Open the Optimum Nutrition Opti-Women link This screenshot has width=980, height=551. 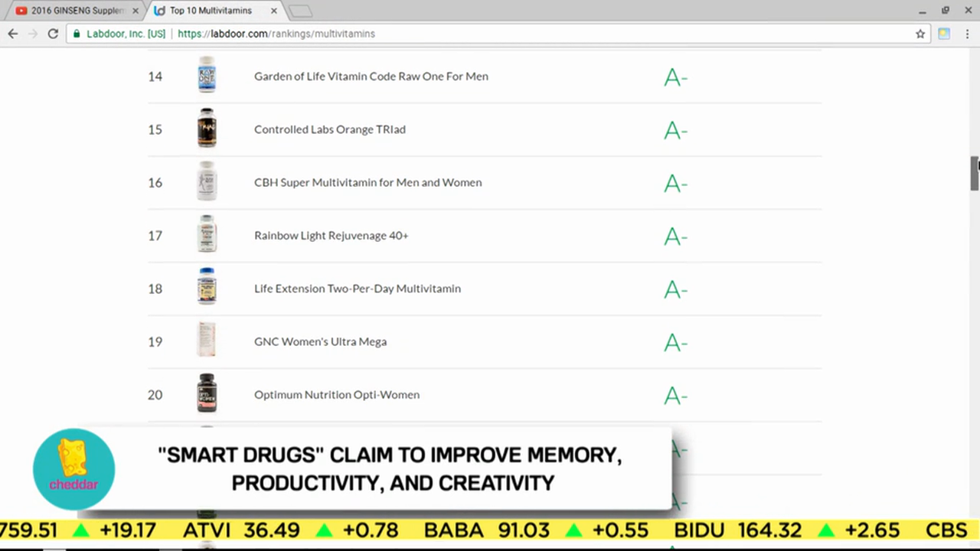click(x=337, y=395)
